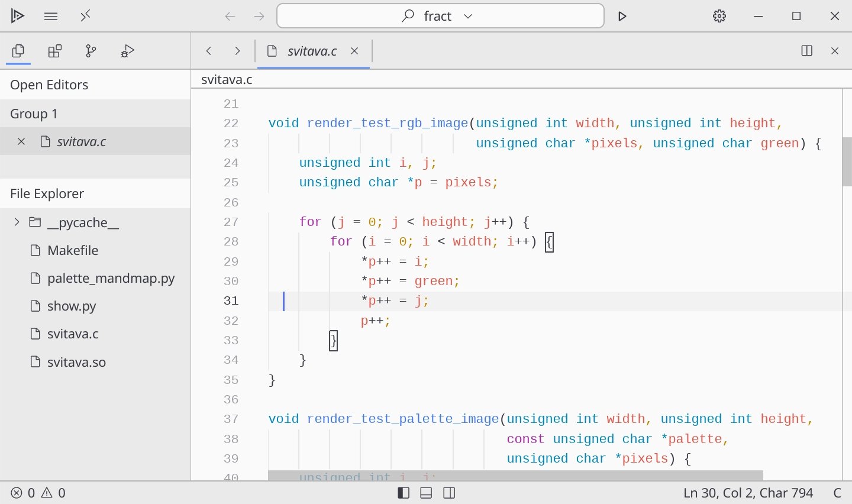Click the Run play button in title bar

tap(622, 16)
